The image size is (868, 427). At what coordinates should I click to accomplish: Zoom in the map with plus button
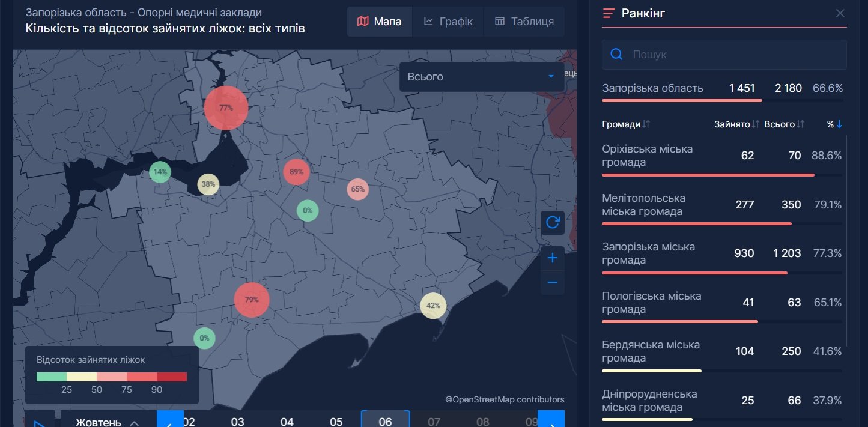pos(553,258)
